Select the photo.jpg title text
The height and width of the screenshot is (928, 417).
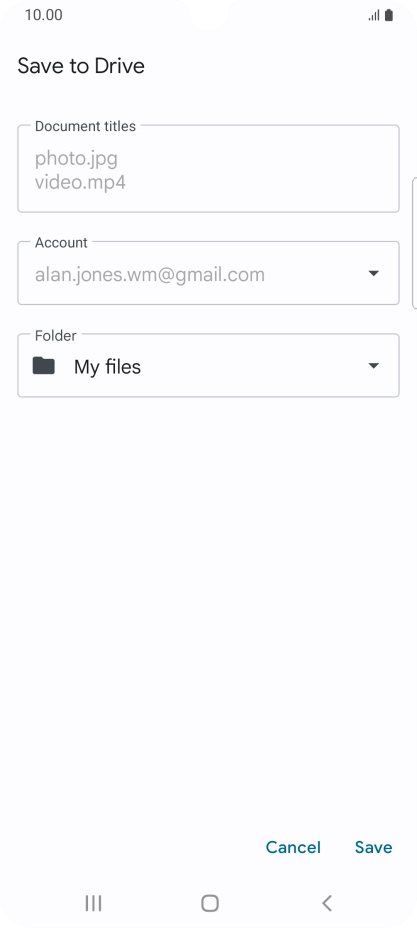click(x=76, y=159)
